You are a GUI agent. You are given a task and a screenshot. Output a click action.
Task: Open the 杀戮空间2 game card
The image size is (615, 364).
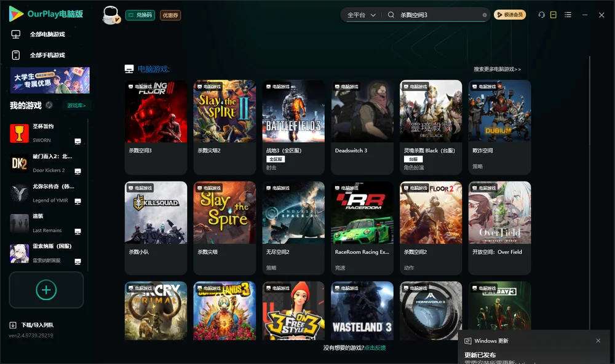(430, 228)
